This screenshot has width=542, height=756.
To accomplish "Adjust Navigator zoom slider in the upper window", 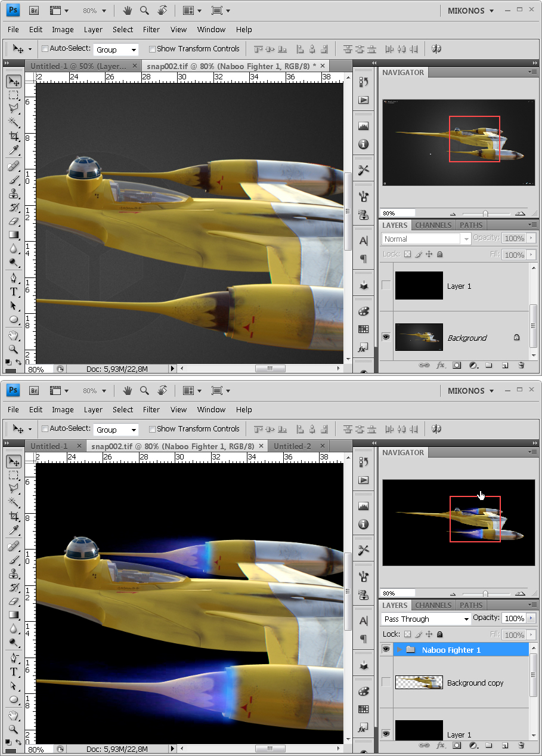I will click(485, 213).
